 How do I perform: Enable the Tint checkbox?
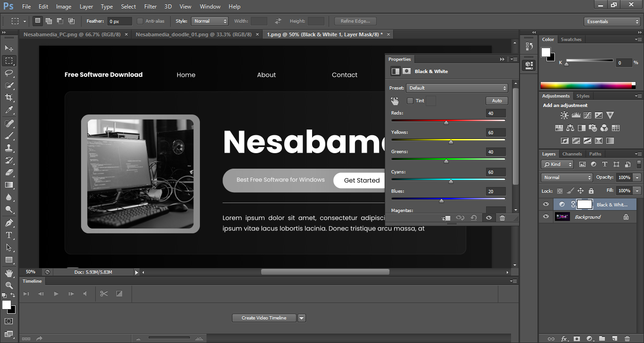[410, 101]
